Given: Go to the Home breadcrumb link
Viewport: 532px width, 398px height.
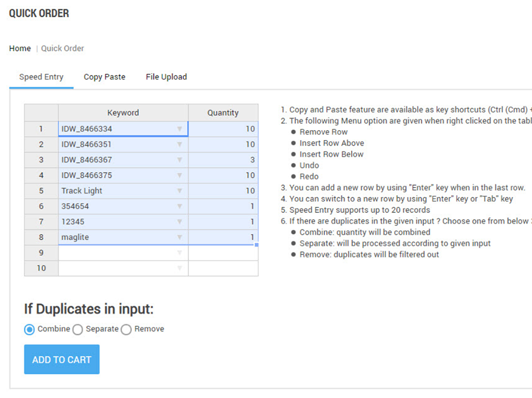Looking at the screenshot, I should (20, 48).
